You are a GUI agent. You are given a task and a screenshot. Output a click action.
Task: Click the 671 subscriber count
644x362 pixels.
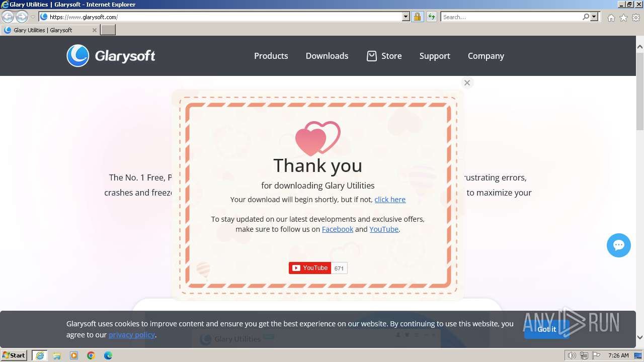point(339,268)
